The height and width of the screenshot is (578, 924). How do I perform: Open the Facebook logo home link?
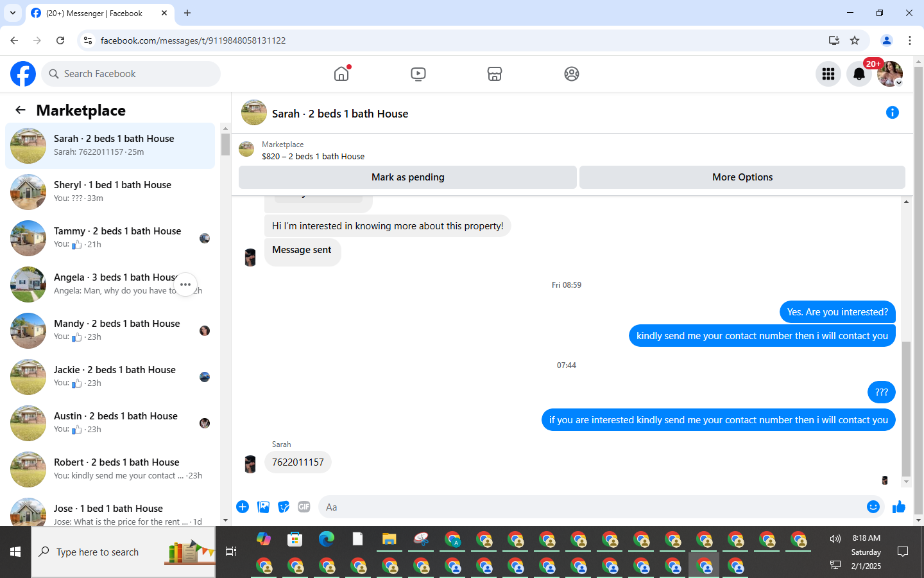point(23,74)
